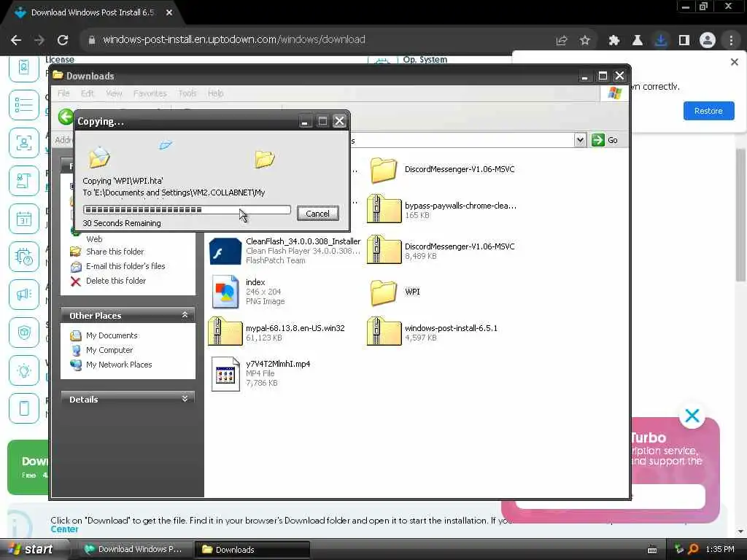
Task: Open the Favorites menu
Action: point(150,93)
